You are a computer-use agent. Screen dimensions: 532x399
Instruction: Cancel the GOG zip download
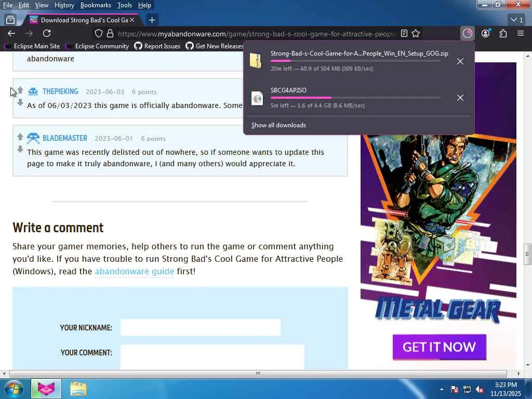tap(460, 61)
